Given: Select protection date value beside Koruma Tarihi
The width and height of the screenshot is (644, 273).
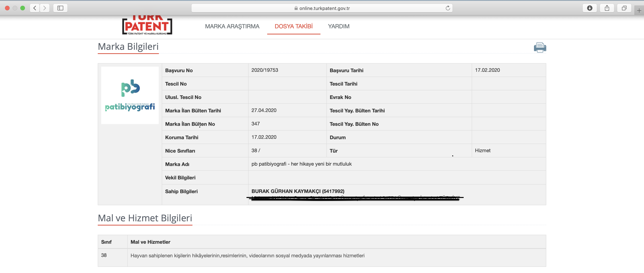Looking at the screenshot, I should [x=264, y=137].
